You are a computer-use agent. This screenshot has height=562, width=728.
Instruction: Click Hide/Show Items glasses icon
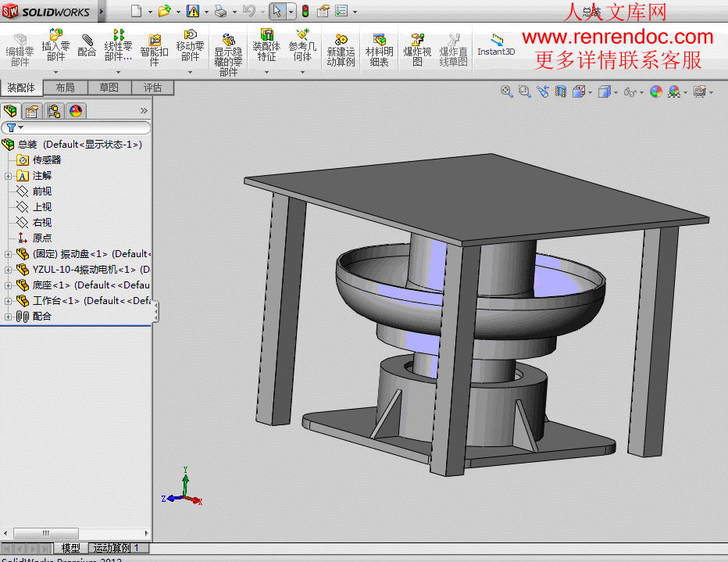[630, 91]
